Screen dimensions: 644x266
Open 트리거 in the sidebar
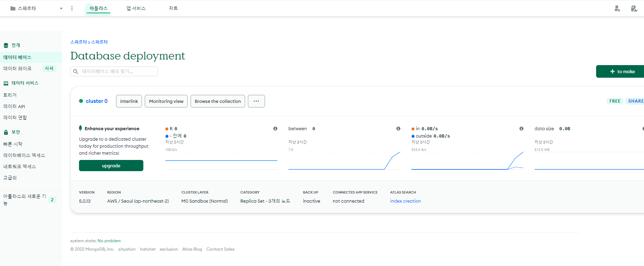10,95
